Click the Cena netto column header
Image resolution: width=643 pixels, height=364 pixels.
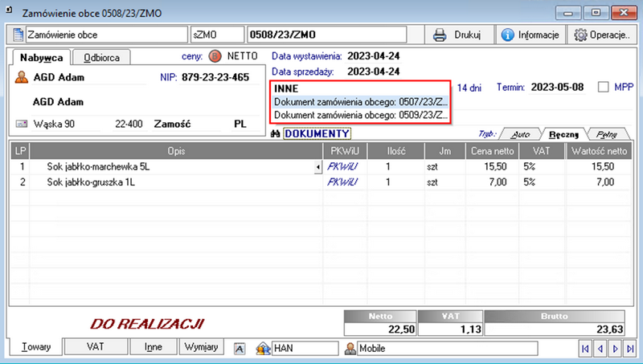click(492, 151)
